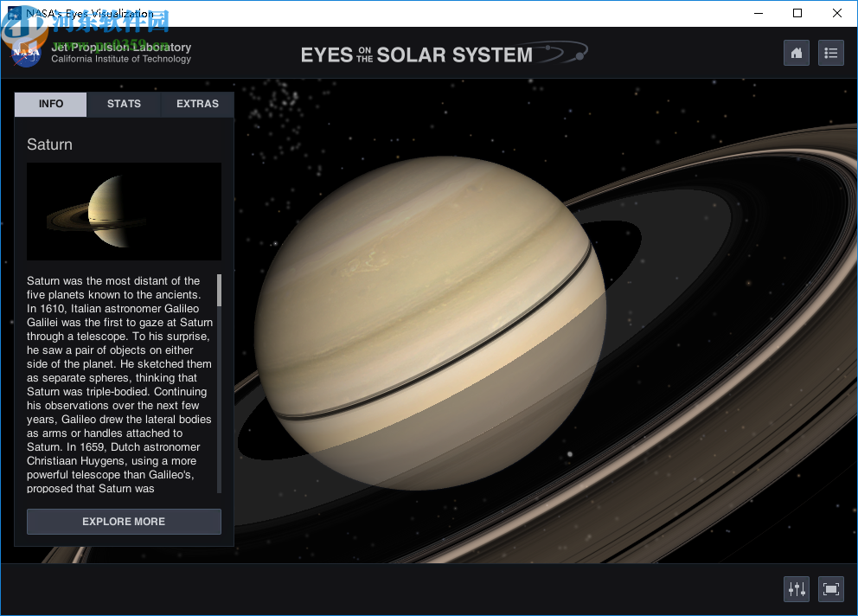Switch to the STATS tab
Screen dimensions: 858x616
pyautogui.click(x=123, y=104)
